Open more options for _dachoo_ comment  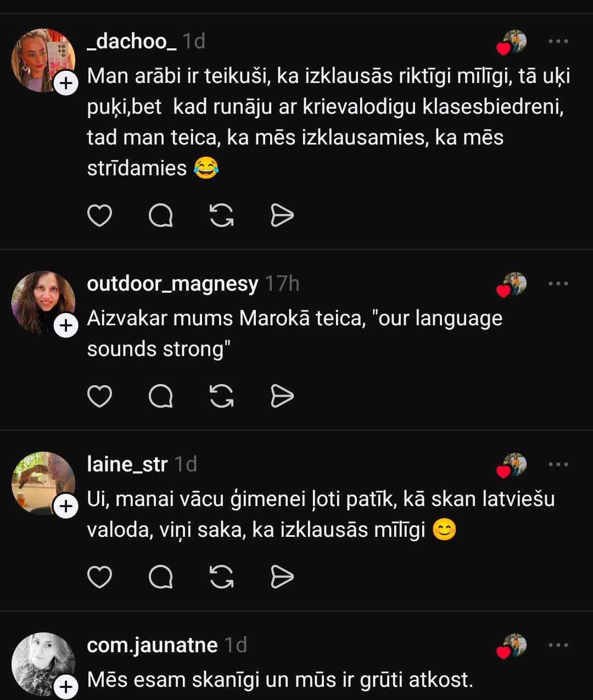[558, 41]
